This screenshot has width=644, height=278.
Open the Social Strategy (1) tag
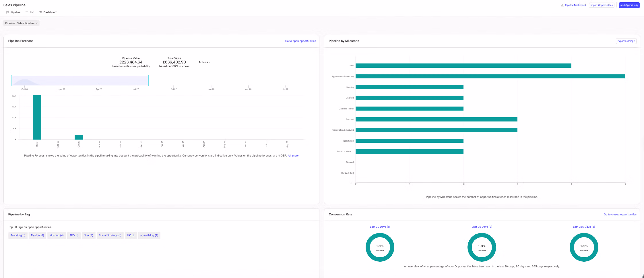coord(110,235)
